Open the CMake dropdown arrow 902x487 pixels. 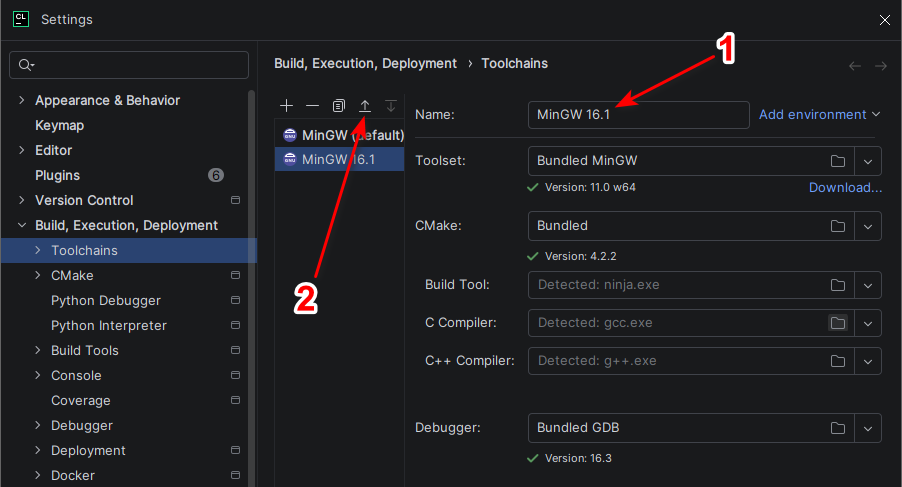[x=868, y=226]
